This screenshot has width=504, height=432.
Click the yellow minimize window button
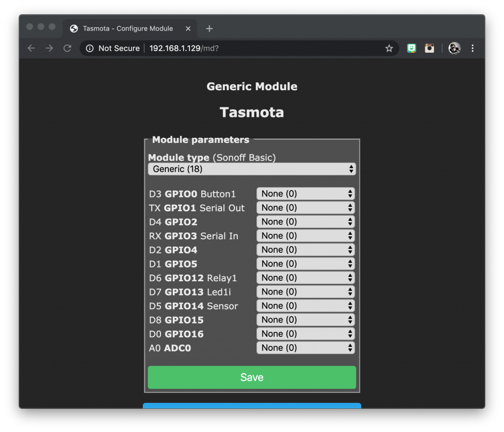tap(41, 27)
